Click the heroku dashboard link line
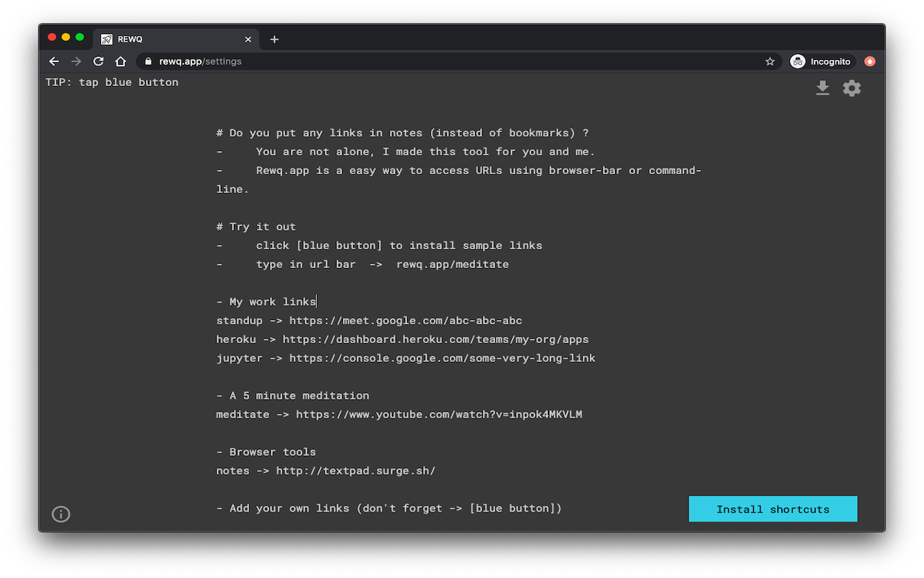924x578 pixels. (402, 340)
